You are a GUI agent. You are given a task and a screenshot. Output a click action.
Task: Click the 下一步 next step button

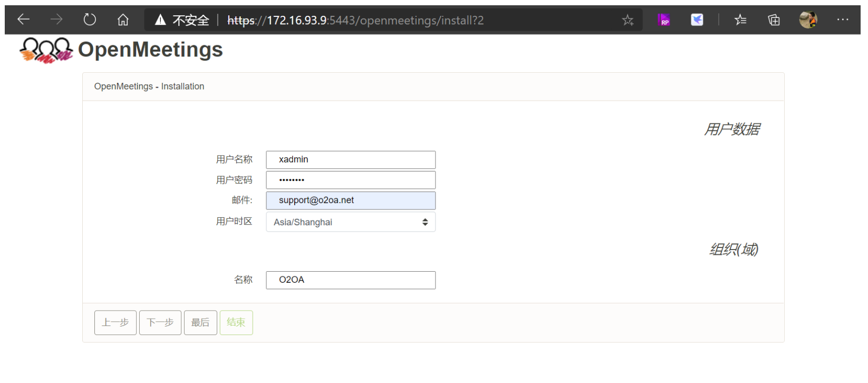[160, 322]
